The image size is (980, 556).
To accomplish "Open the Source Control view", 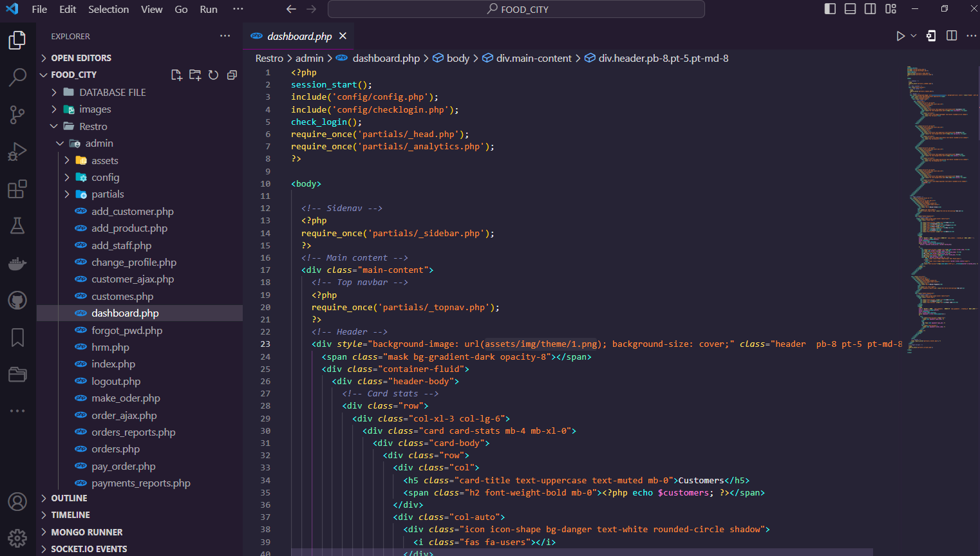I will (x=17, y=114).
